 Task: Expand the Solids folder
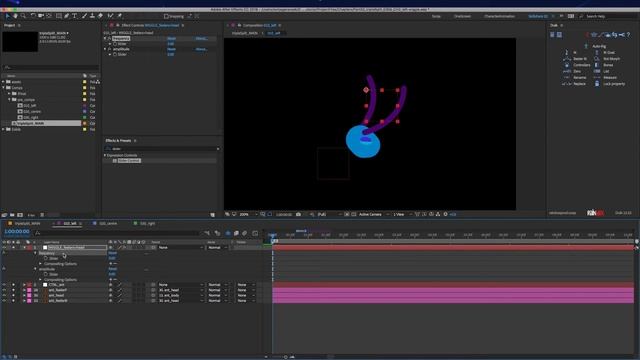pyautogui.click(x=3, y=129)
